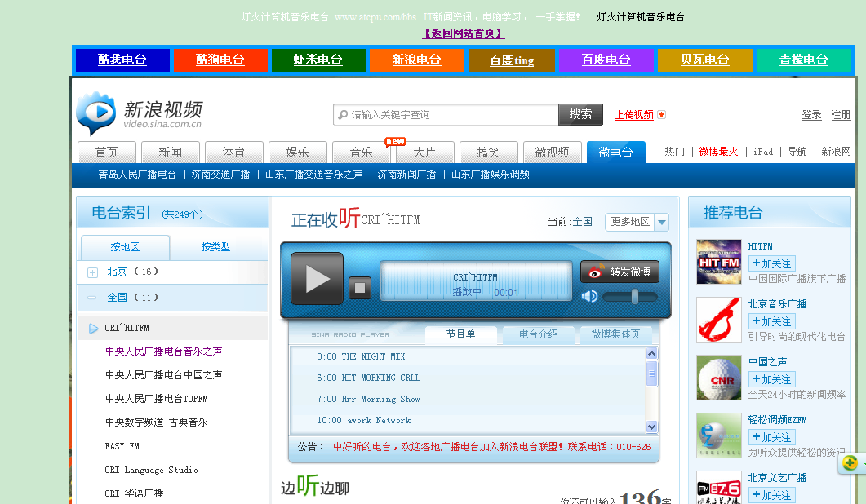The image size is (866, 504).
Task: Click the Sina video logo icon
Action: 96,113
